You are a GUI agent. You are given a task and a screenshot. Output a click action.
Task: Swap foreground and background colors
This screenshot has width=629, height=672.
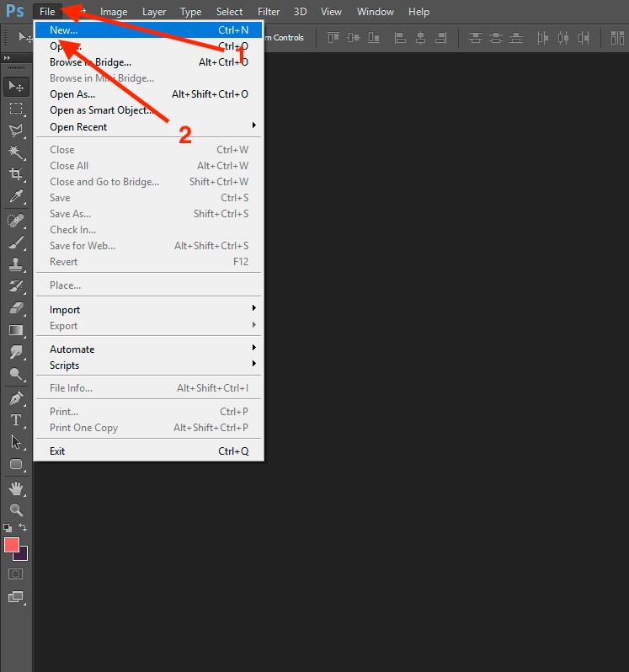tap(23, 527)
